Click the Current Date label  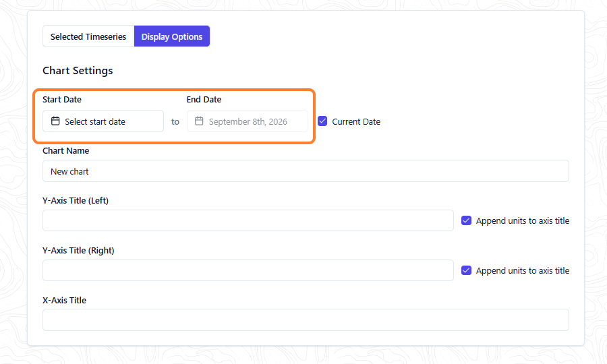[356, 121]
